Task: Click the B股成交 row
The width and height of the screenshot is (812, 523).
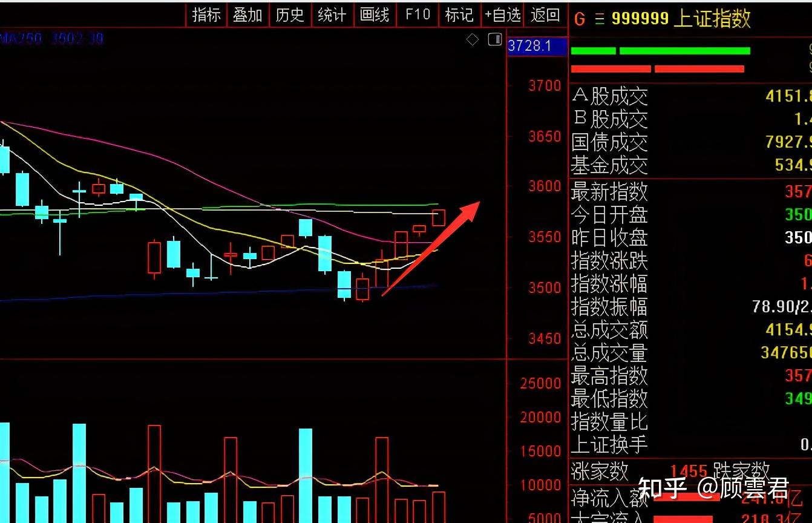Action: click(x=691, y=119)
